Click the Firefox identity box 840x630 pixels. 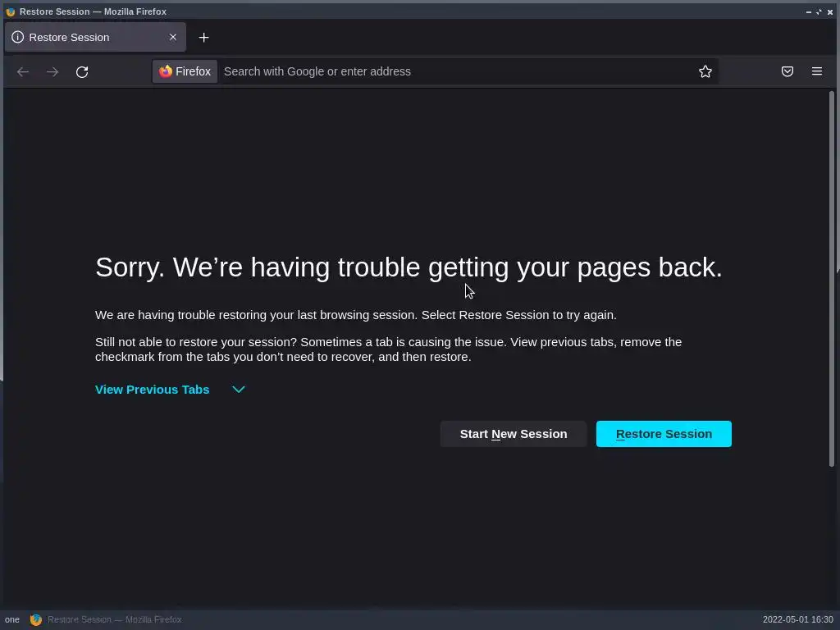coord(185,71)
